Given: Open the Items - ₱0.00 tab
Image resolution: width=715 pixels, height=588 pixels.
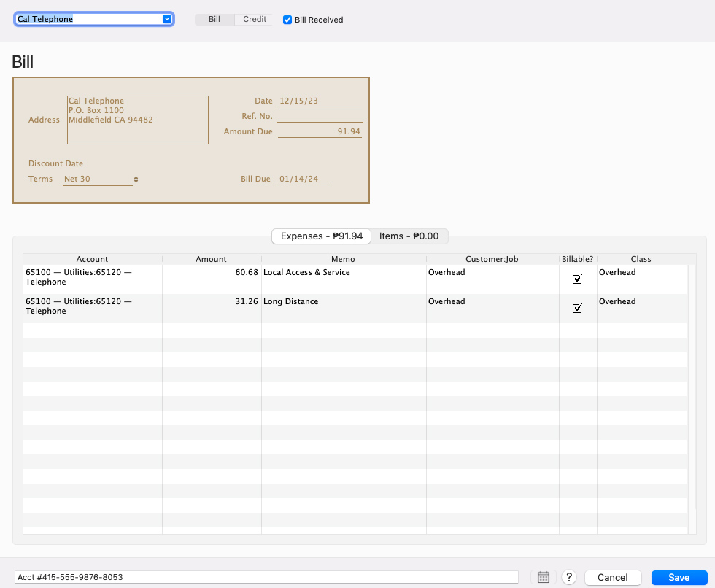Looking at the screenshot, I should [x=410, y=236].
